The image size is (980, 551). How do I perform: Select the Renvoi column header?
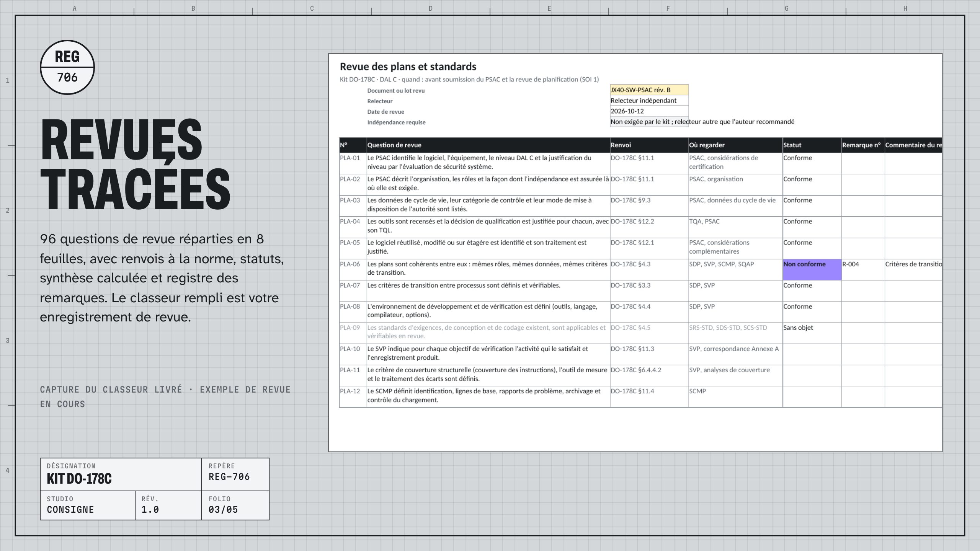pyautogui.click(x=649, y=145)
